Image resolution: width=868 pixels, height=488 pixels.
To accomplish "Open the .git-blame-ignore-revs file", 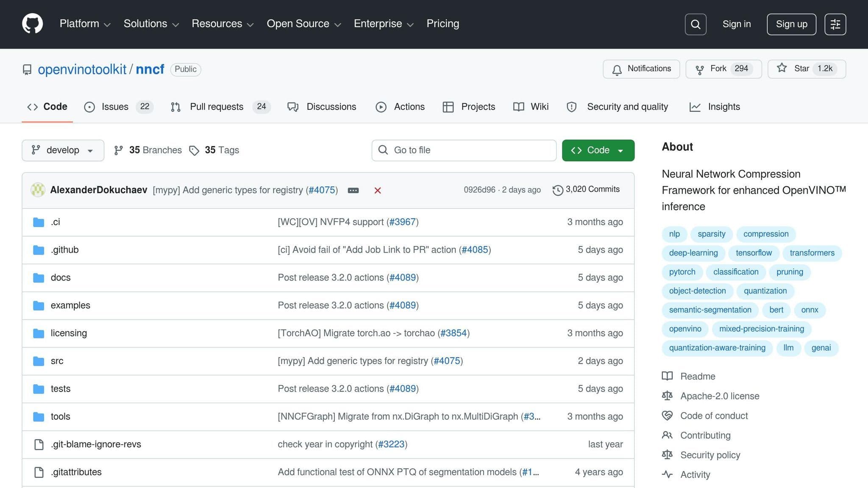I will point(96,444).
